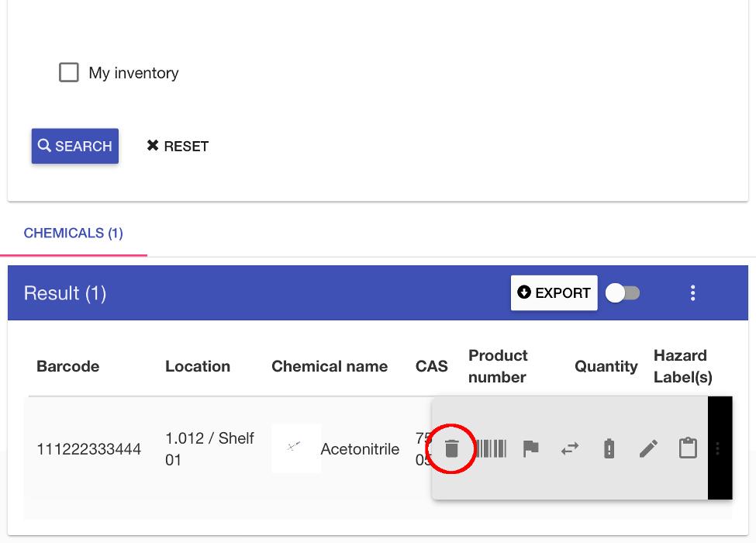Click the Location column header
Image resolution: width=756 pixels, height=543 pixels.
click(x=198, y=366)
